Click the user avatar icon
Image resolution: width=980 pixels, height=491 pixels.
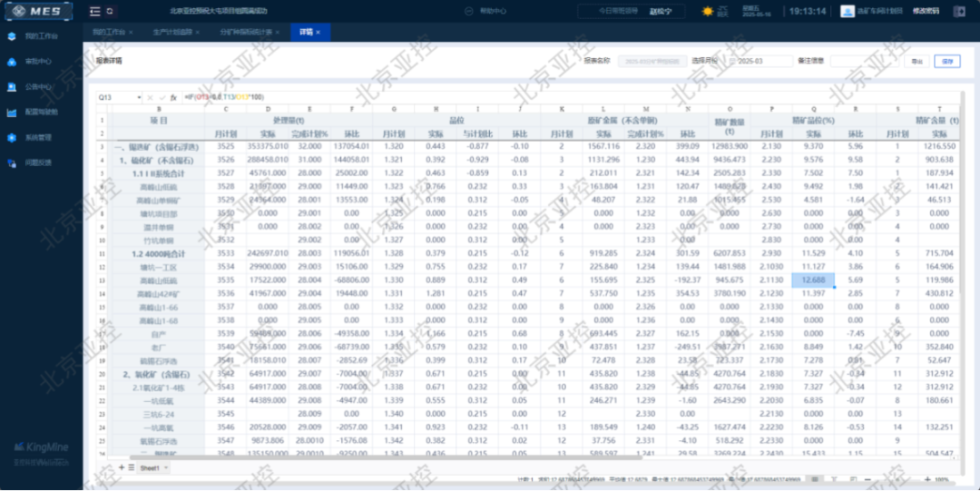[848, 11]
